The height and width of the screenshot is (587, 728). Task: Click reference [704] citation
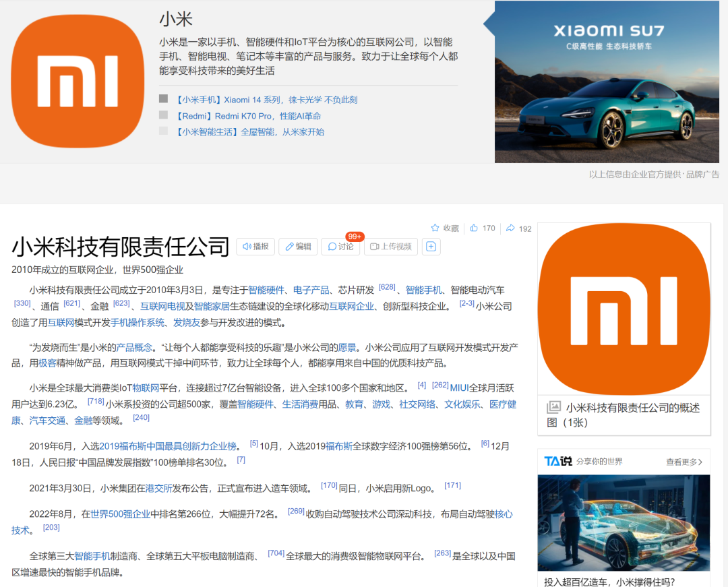(x=276, y=553)
